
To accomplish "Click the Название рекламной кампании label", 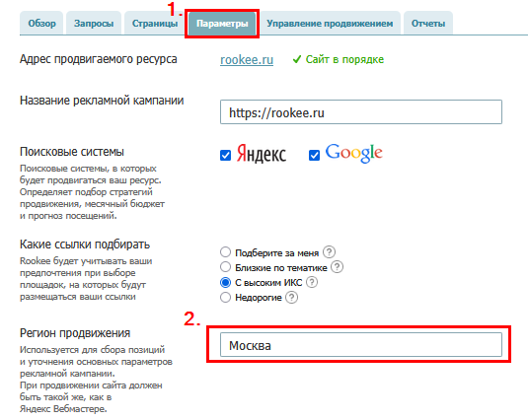I will pos(102,101).
